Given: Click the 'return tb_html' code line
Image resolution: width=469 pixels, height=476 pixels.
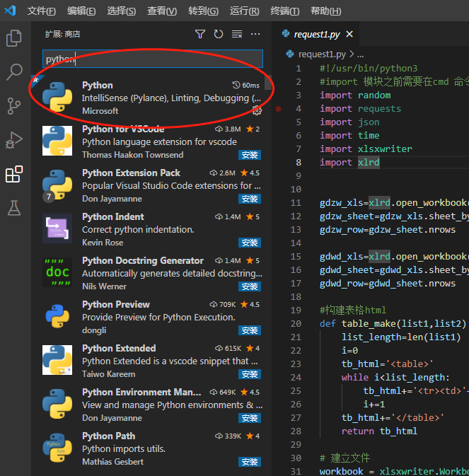Looking at the screenshot, I should pos(379,431).
